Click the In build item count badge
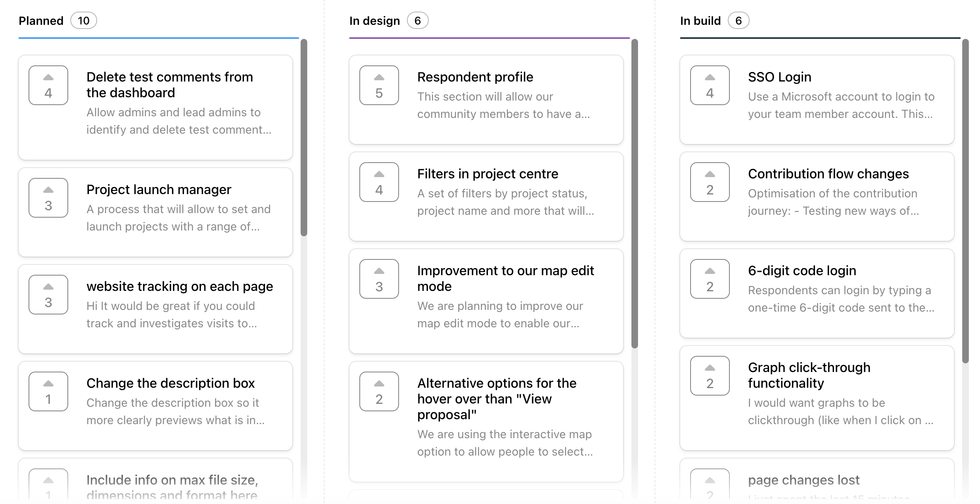Screen dimensions: 980x504 pos(739,21)
